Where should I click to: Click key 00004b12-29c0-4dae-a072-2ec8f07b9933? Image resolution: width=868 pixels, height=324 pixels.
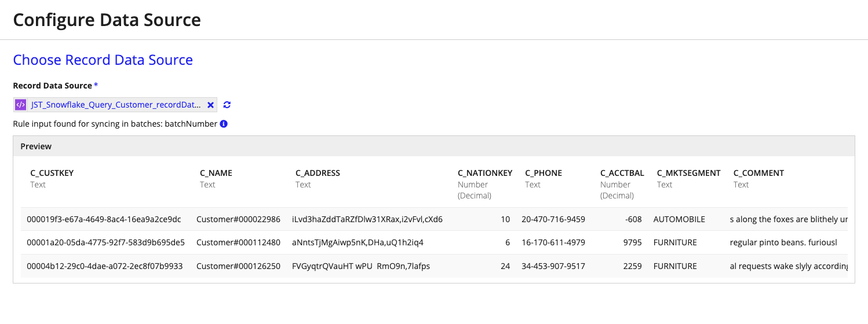tap(105, 266)
